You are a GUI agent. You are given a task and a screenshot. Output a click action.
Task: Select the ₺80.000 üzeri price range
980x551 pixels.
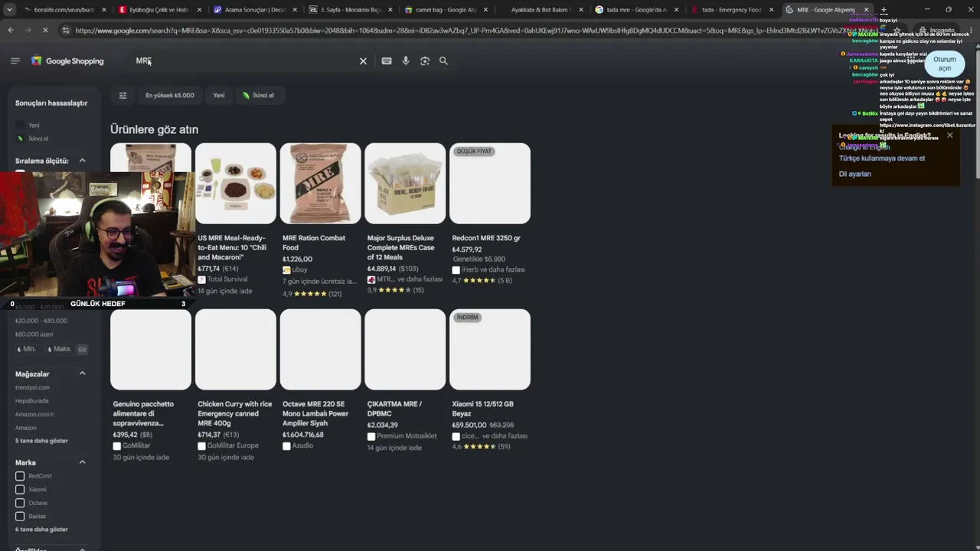coord(34,334)
